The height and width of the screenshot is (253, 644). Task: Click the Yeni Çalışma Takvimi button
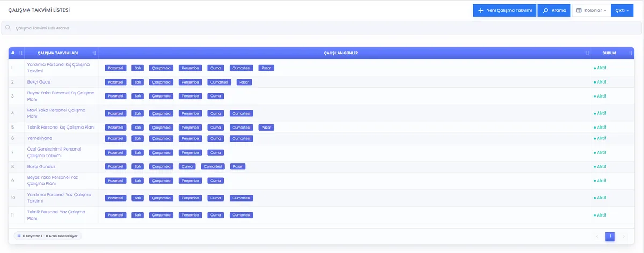[504, 10]
